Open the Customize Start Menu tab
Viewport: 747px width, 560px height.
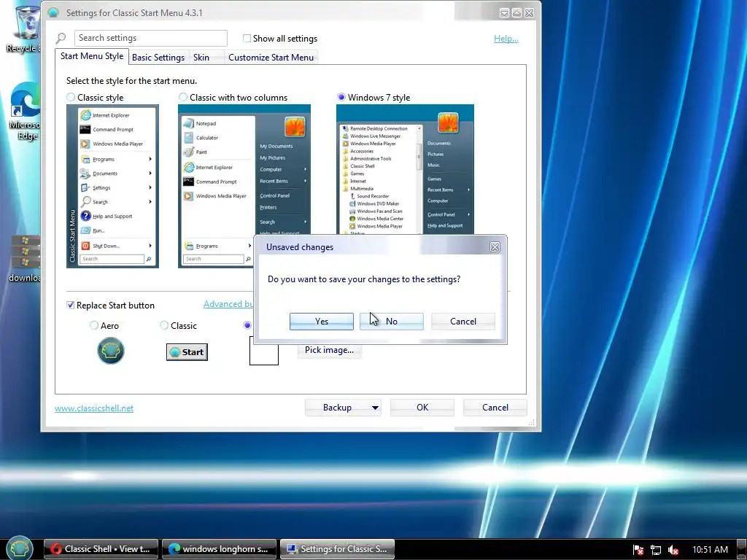click(271, 58)
